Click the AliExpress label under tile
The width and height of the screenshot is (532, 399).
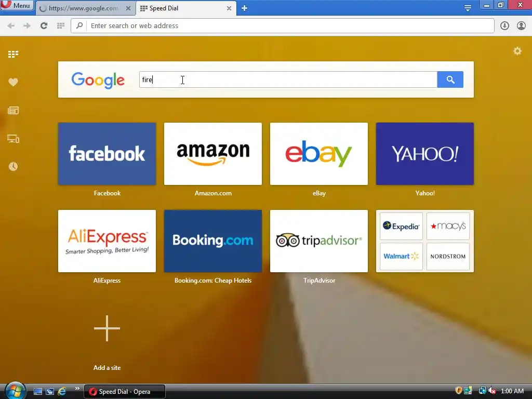[107, 280]
